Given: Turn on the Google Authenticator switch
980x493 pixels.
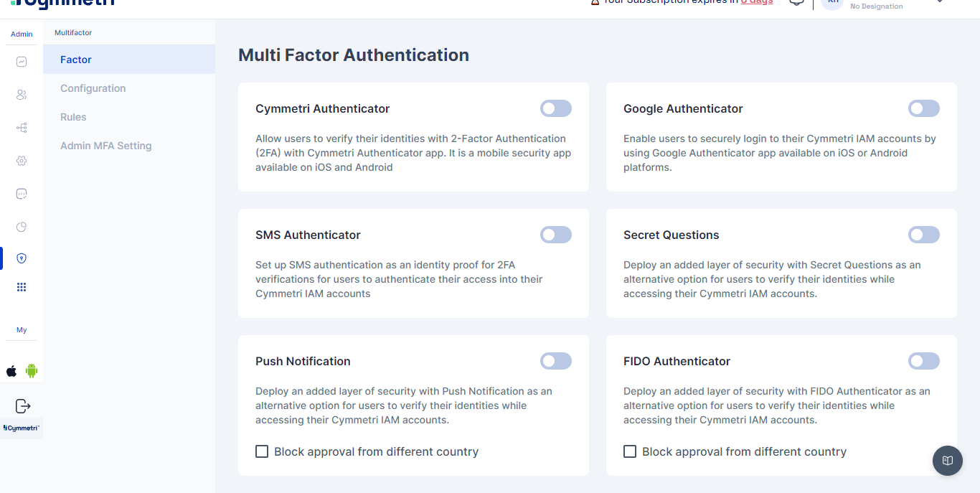Looking at the screenshot, I should [x=923, y=108].
